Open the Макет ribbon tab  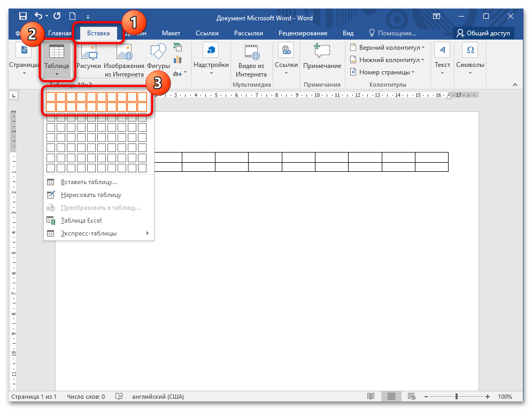tap(171, 33)
